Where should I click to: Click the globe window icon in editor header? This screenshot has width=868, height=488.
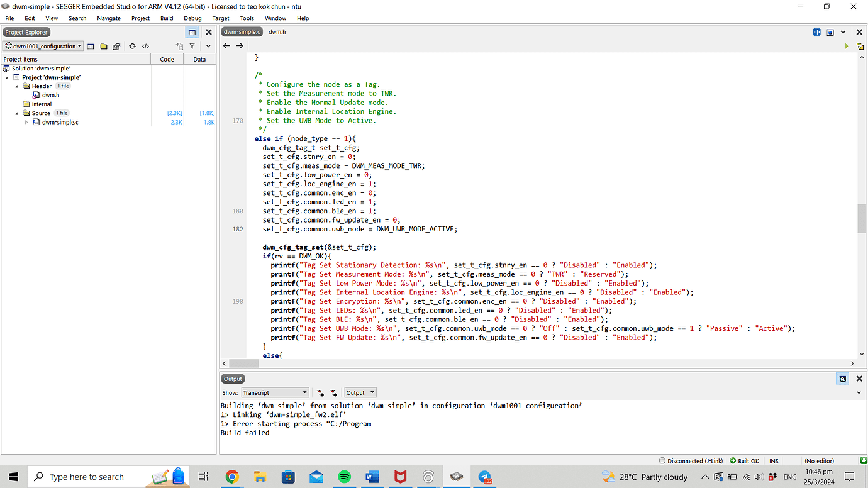click(x=830, y=32)
